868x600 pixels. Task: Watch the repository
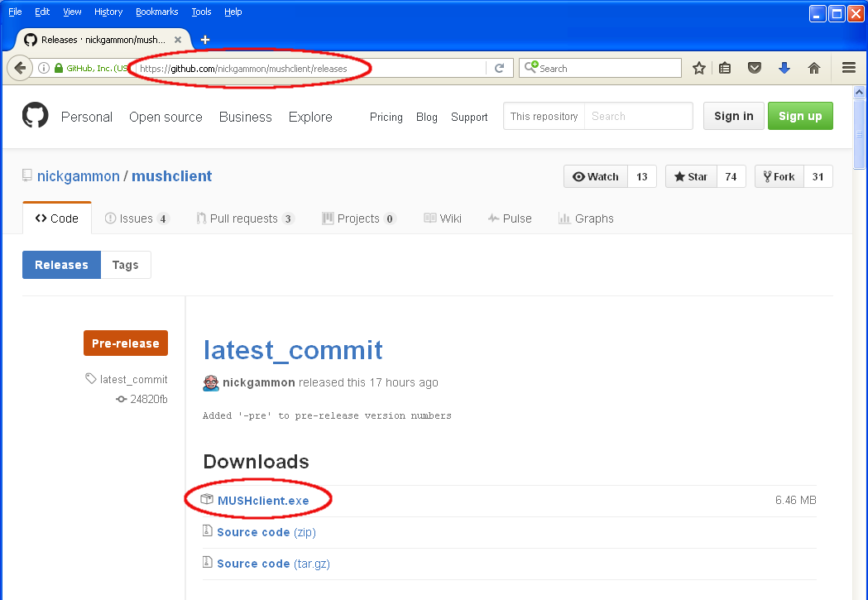tap(596, 176)
